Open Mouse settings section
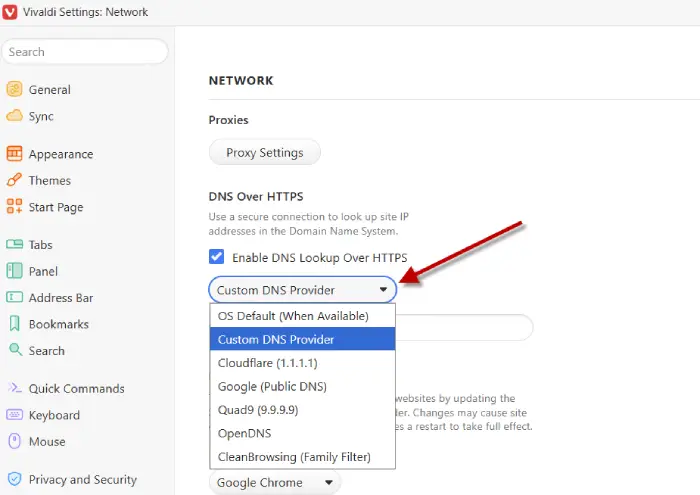The height and width of the screenshot is (495, 700). pos(47,441)
